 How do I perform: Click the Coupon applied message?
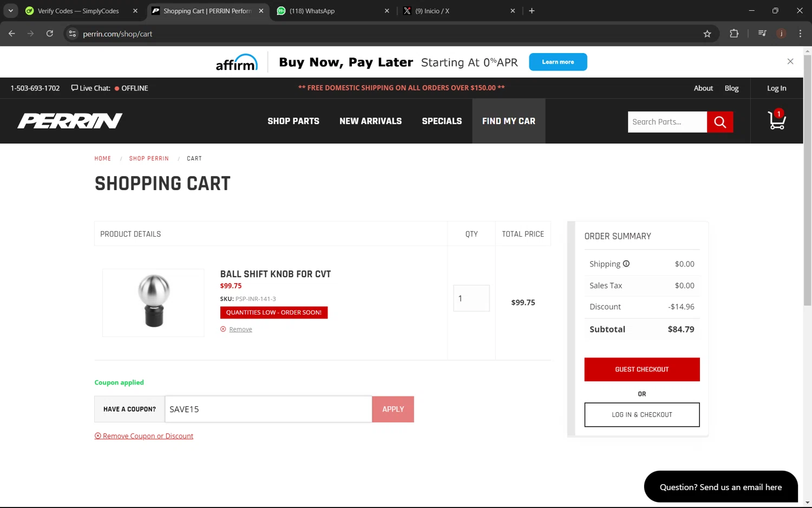(x=119, y=382)
